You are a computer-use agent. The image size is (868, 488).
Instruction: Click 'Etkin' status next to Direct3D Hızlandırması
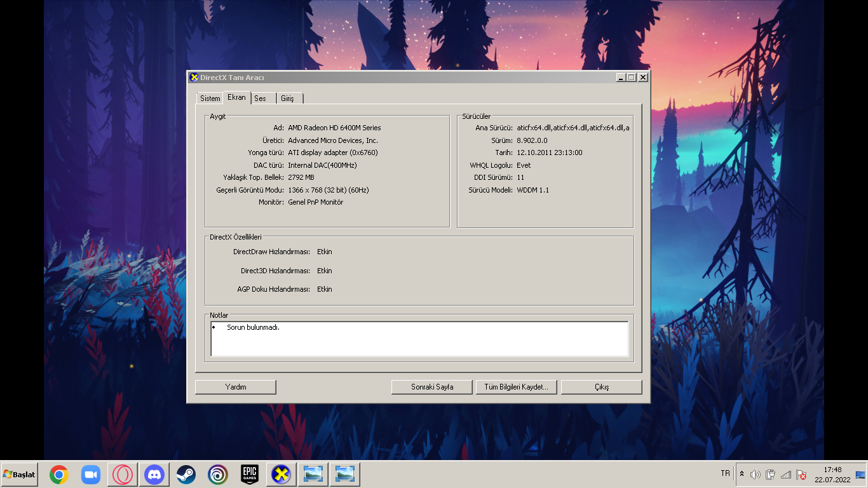[x=325, y=271]
